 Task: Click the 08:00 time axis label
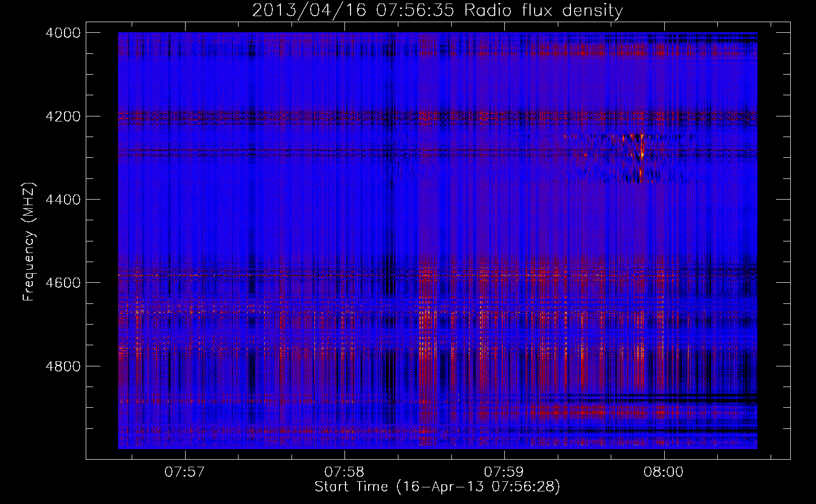click(664, 472)
